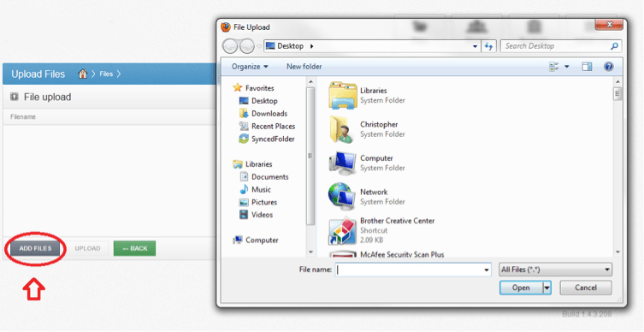The width and height of the screenshot is (644, 332).
Task: Click the Downloads folder icon in Favorites
Action: (x=244, y=114)
